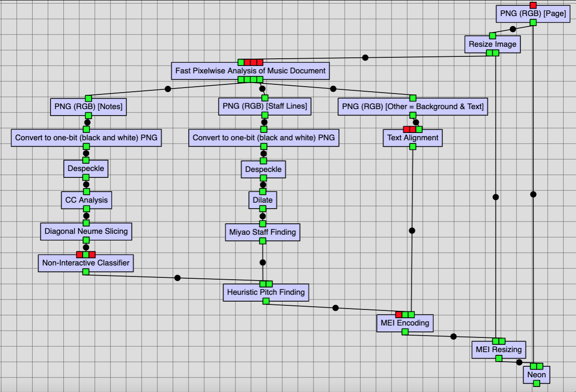The width and height of the screenshot is (576, 392).
Task: Click red input port on MEI Encoding
Action: [398, 315]
